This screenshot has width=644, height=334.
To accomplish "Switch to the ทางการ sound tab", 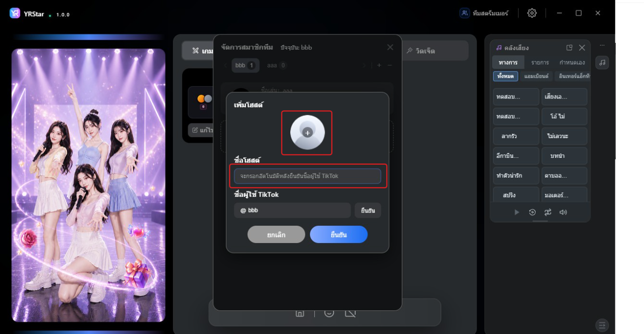I will [508, 62].
